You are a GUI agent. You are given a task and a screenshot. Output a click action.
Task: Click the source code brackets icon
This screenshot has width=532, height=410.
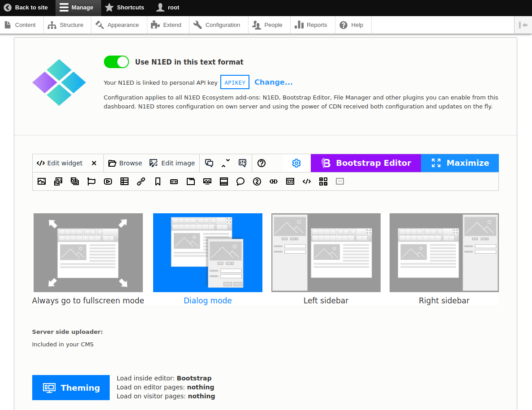click(307, 181)
